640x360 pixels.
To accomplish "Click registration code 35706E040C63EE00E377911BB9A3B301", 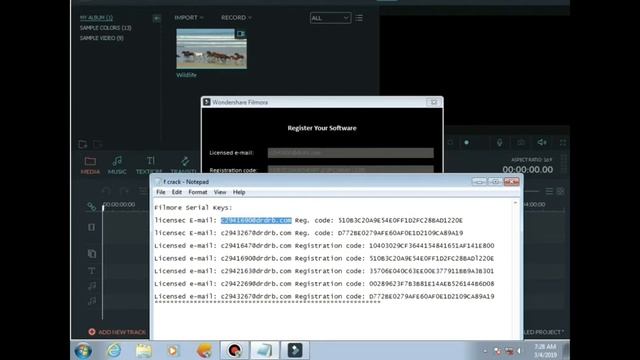I will 431,271.
